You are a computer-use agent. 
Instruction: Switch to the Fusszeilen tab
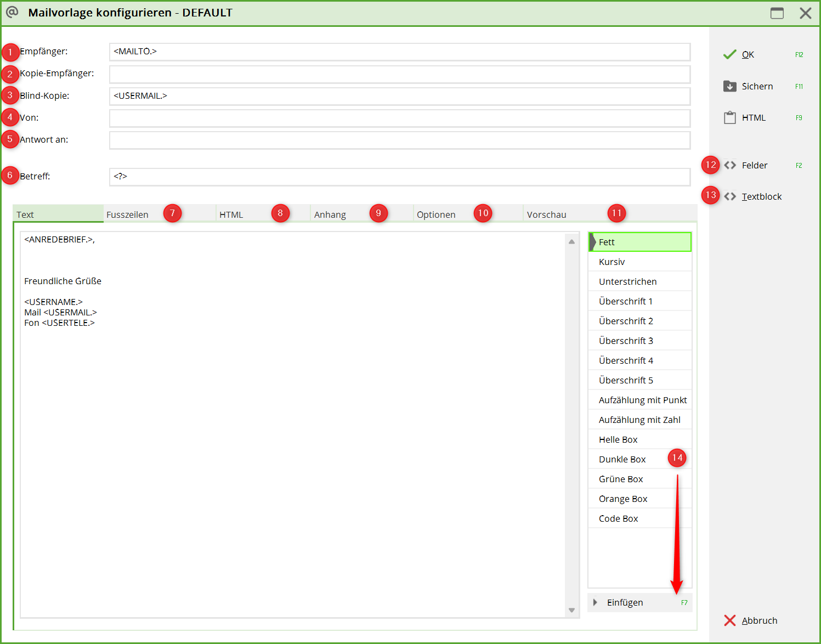pyautogui.click(x=127, y=214)
